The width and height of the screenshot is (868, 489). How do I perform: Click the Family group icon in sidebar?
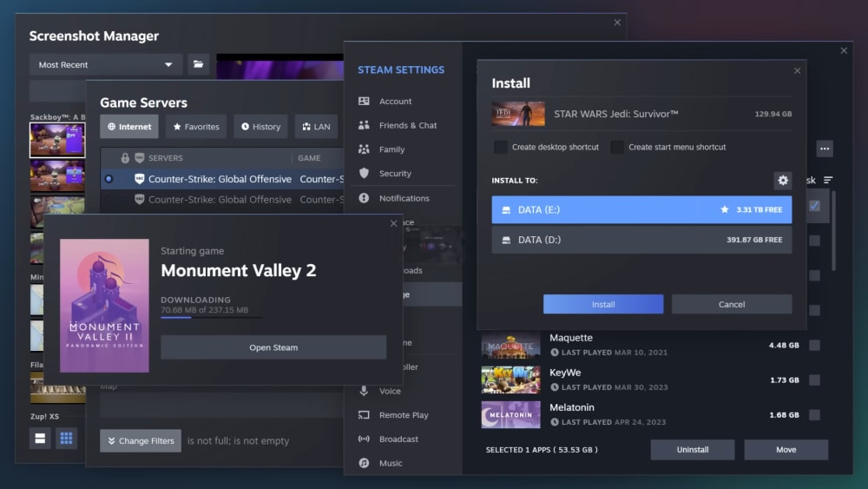[364, 149]
